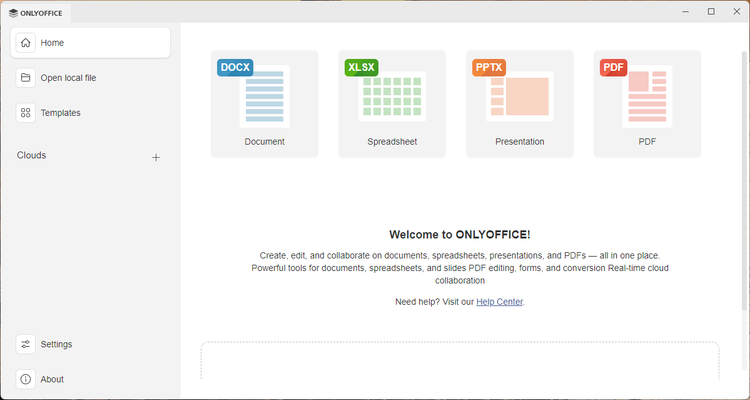
Task: Maximize the ONLYOFFICE window
Action: point(711,11)
